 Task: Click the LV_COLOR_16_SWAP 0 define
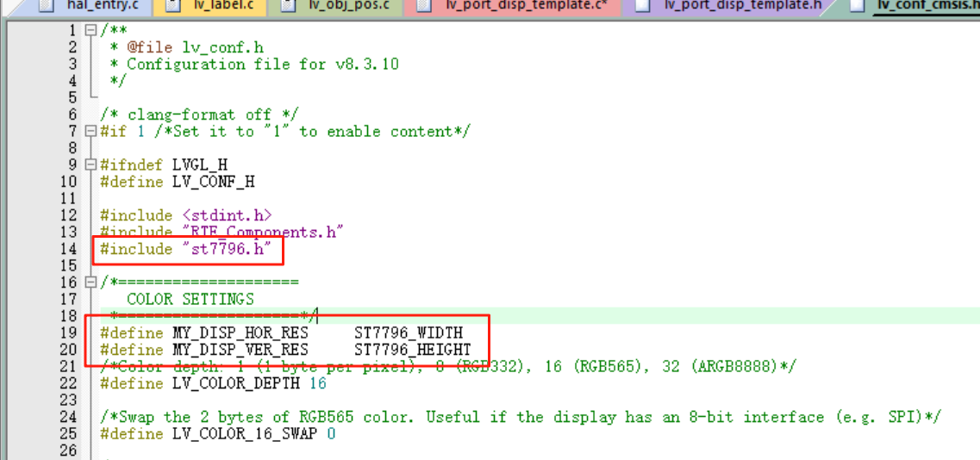click(x=217, y=432)
